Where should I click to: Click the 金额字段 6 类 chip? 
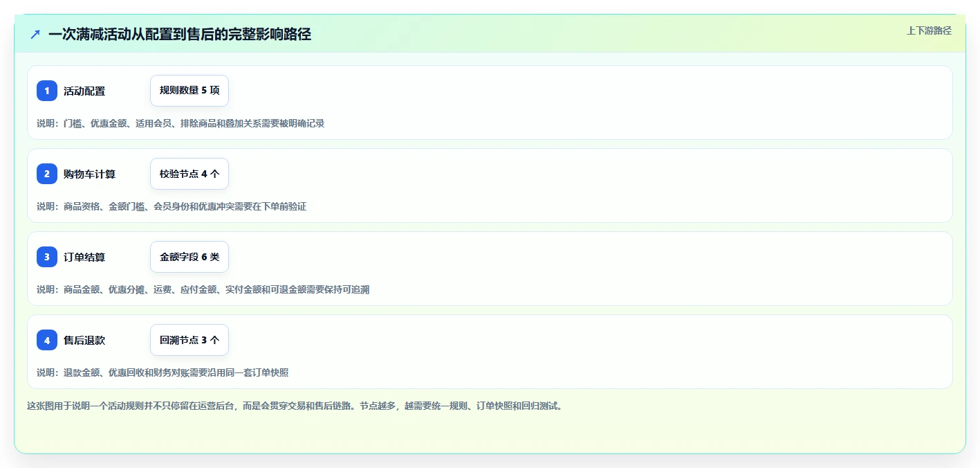tap(189, 257)
